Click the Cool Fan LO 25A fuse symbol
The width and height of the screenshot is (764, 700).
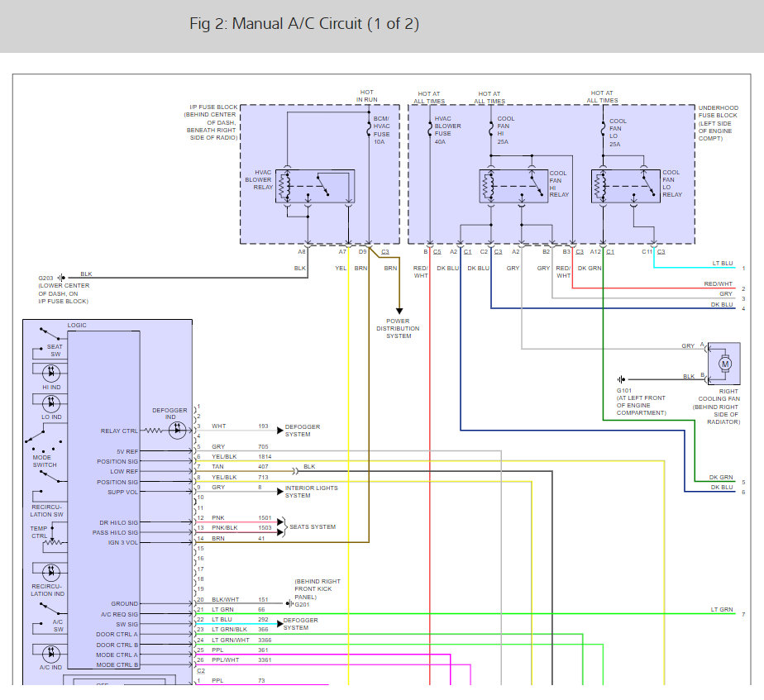click(603, 131)
